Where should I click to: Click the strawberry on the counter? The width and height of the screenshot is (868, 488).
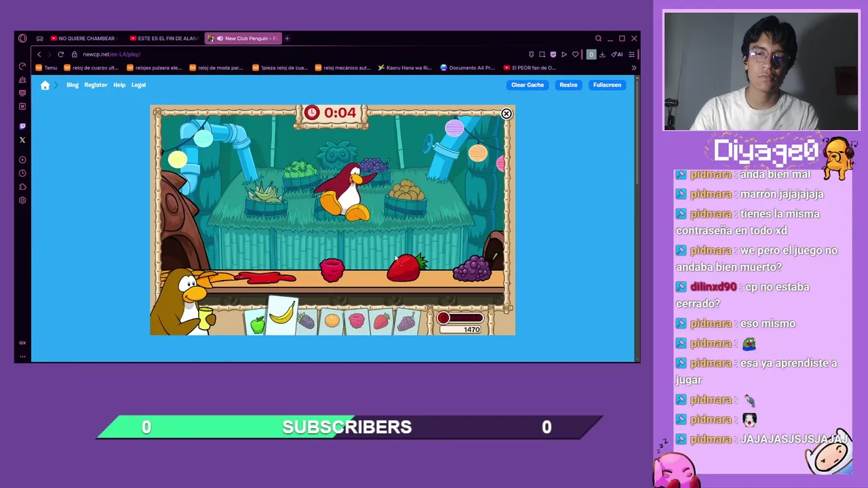pyautogui.click(x=406, y=267)
